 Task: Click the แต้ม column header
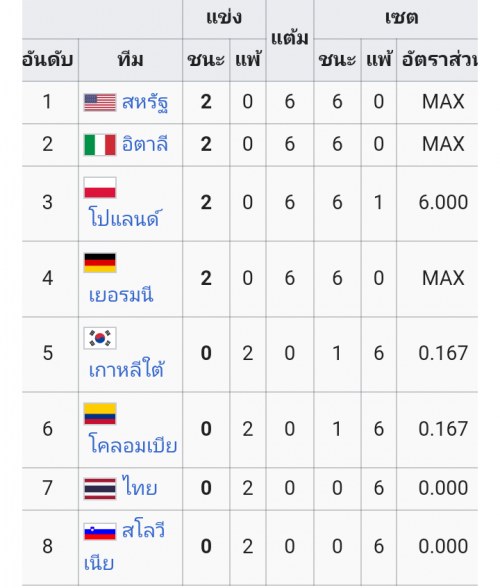click(290, 39)
